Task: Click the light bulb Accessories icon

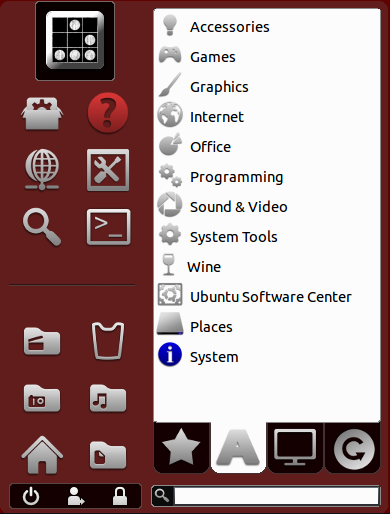Action: click(170, 25)
